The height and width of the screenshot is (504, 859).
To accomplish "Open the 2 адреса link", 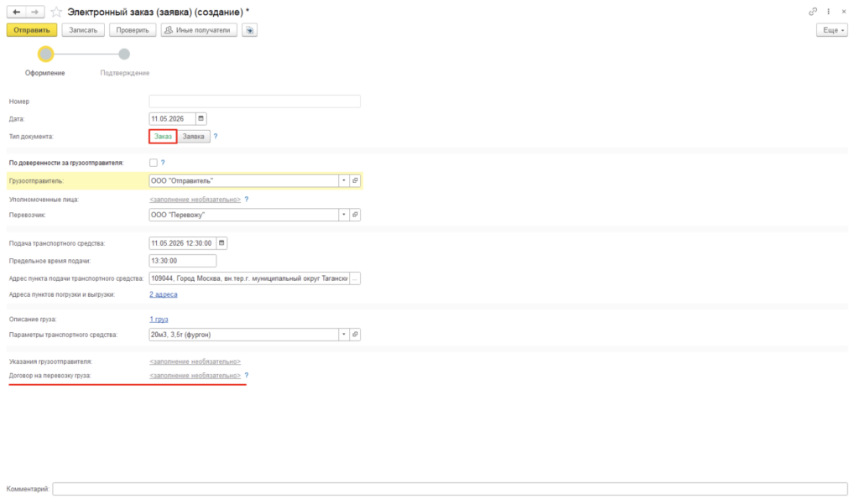I will point(164,294).
